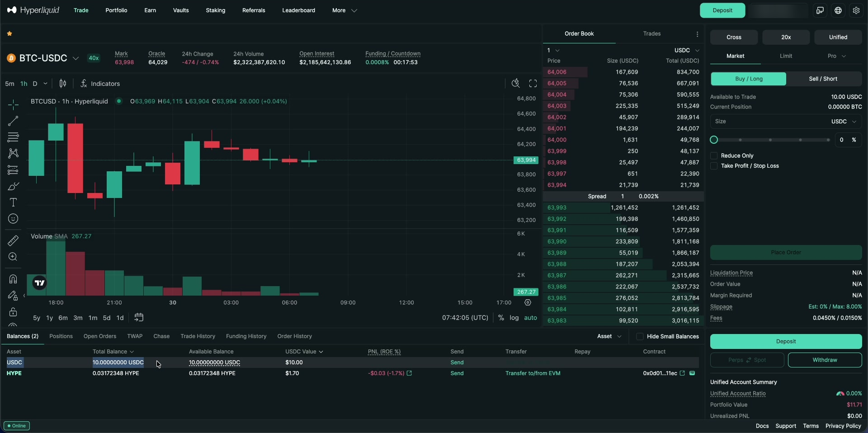Click the Size input field
Screen dimensions: 868x433
pyautogui.click(x=786, y=122)
